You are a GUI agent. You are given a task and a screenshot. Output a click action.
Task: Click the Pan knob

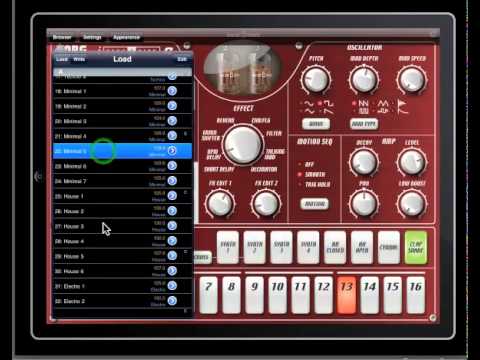pyautogui.click(x=364, y=203)
